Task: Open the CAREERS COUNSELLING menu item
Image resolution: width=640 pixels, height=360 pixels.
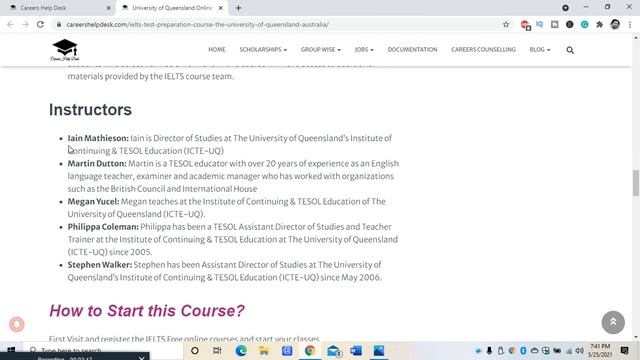Action: pos(483,49)
